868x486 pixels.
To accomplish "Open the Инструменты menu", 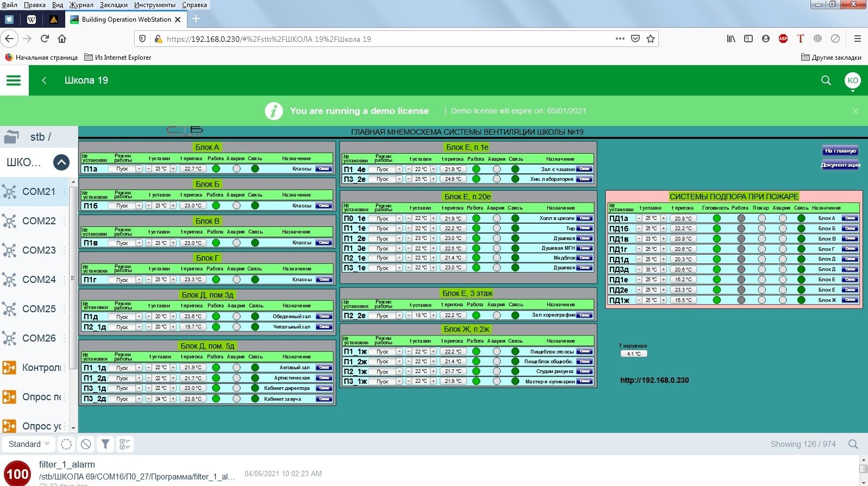I will (x=154, y=5).
